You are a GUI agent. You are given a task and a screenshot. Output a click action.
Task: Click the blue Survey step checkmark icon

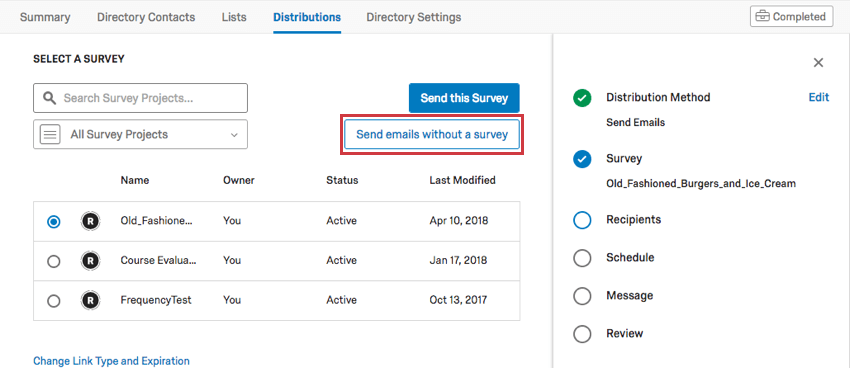pos(582,159)
